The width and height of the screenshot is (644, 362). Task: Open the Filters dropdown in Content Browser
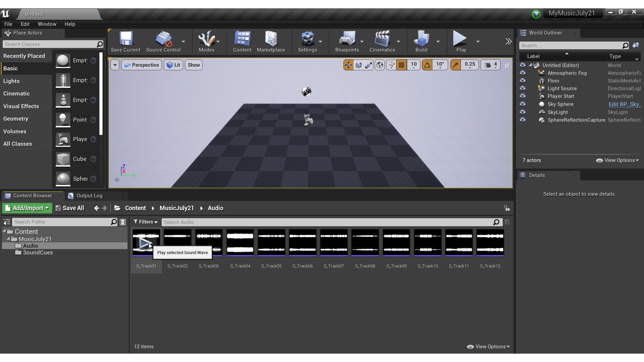pyautogui.click(x=146, y=222)
